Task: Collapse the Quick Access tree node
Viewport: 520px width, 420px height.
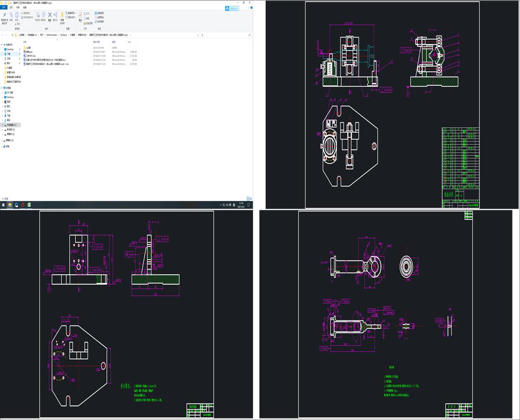Action: [x=2, y=44]
